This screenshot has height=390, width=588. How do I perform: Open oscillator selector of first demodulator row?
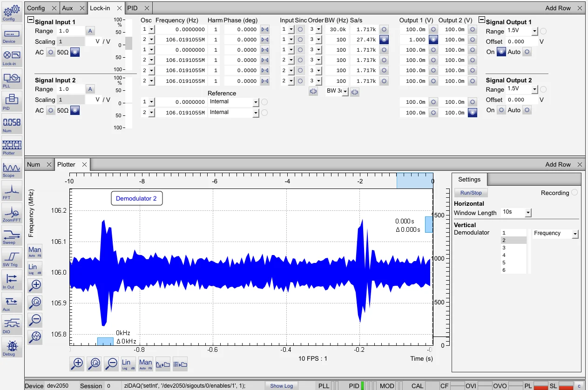point(151,29)
